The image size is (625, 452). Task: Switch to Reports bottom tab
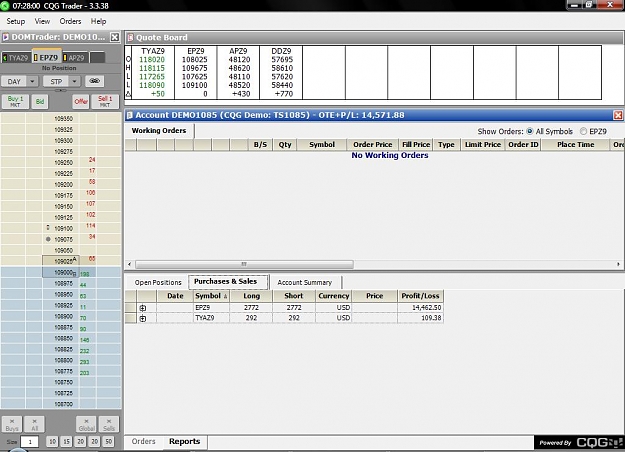click(x=185, y=441)
